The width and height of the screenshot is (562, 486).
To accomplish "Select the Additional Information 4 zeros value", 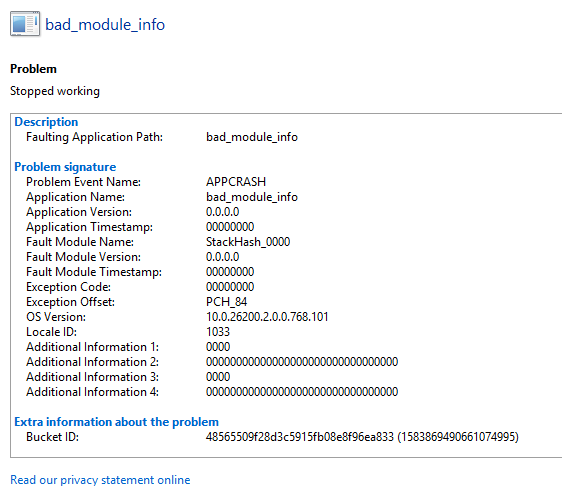I will (x=302, y=392).
